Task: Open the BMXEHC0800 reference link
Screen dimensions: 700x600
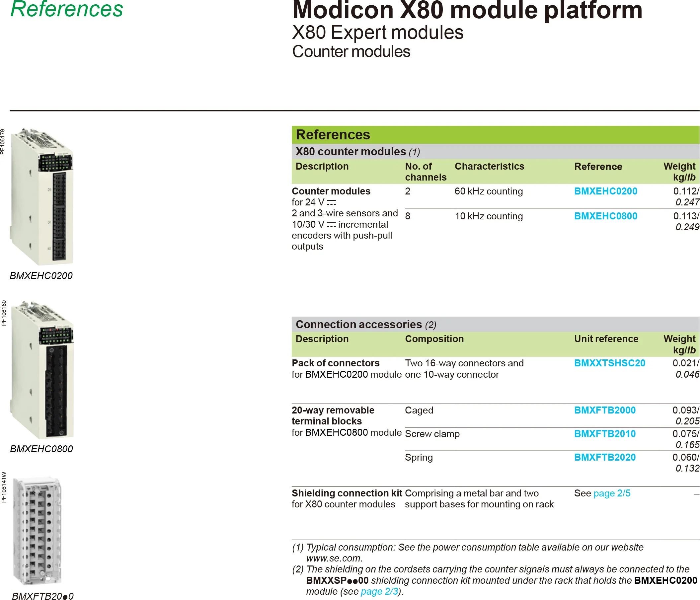Action: tap(605, 216)
